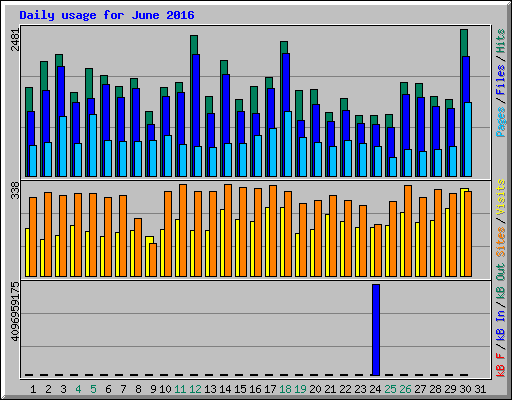Select the dark green Hits bar for day 30

464,43
